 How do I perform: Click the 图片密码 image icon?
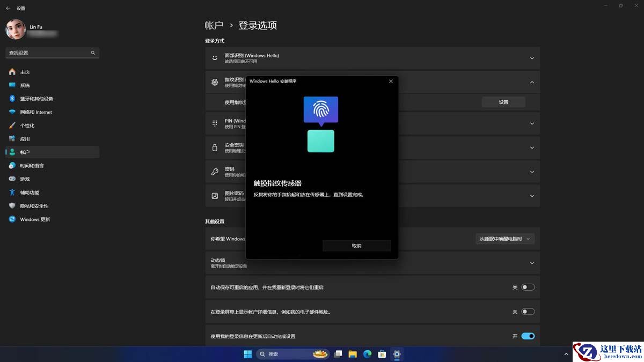tap(215, 196)
